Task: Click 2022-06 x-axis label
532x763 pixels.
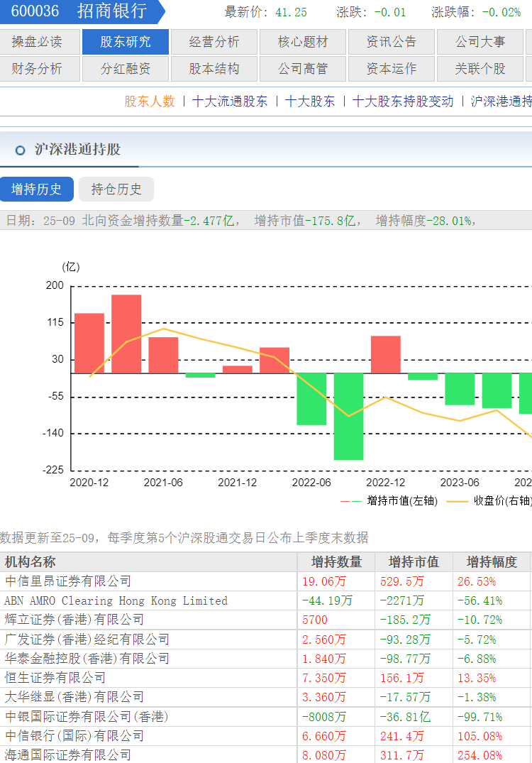Action: point(311,483)
